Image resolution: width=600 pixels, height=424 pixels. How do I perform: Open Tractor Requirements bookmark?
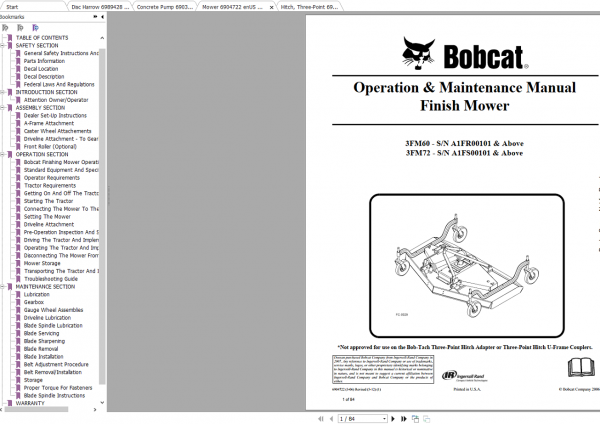50,186
